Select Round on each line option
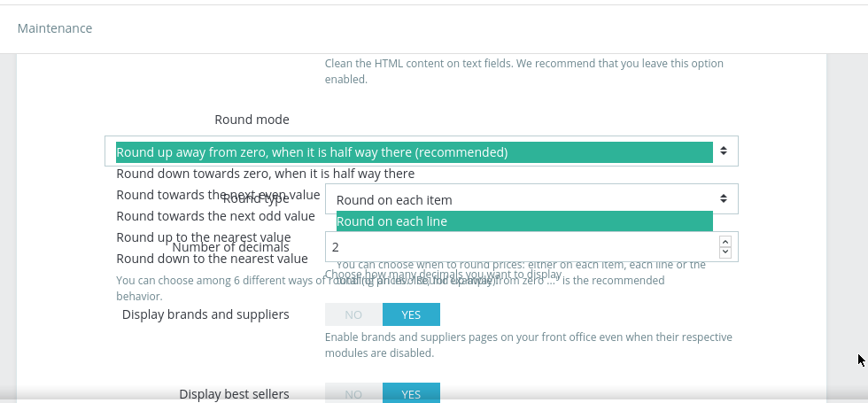 click(524, 221)
